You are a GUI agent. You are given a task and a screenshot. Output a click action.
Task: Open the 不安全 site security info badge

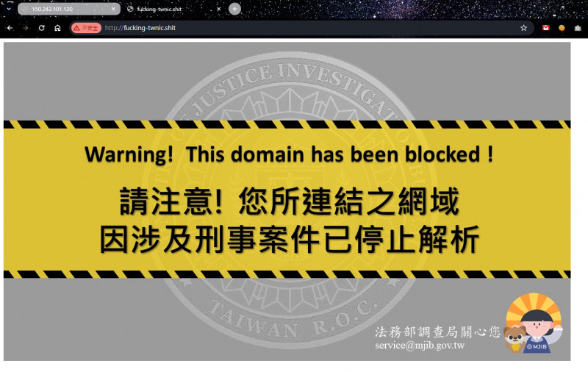coord(87,28)
